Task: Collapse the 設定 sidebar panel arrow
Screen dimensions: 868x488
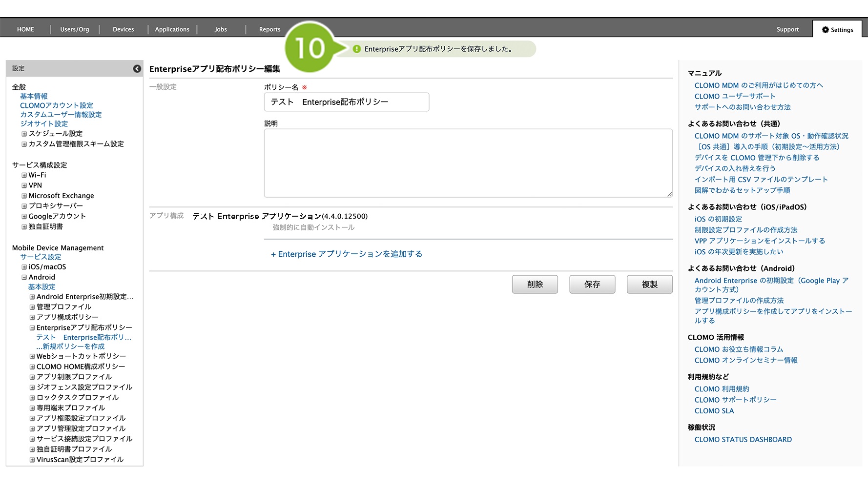Action: pos(137,69)
